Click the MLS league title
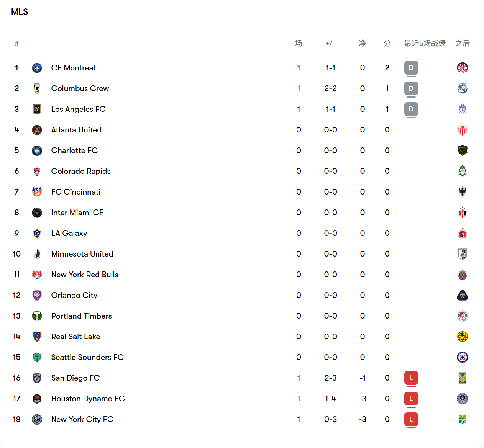484x448 pixels. click(x=20, y=12)
